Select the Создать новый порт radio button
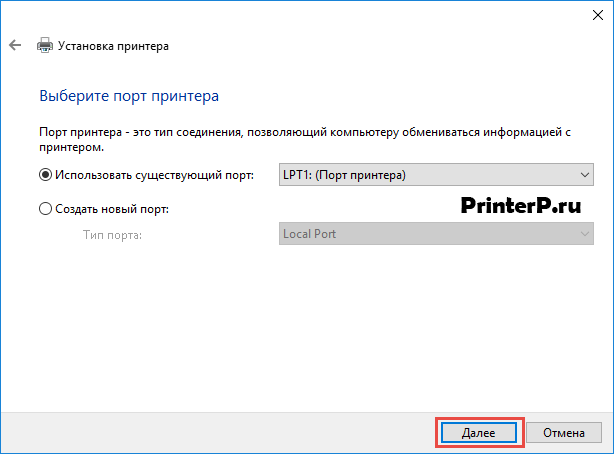This screenshot has width=614, height=454. coord(45,209)
